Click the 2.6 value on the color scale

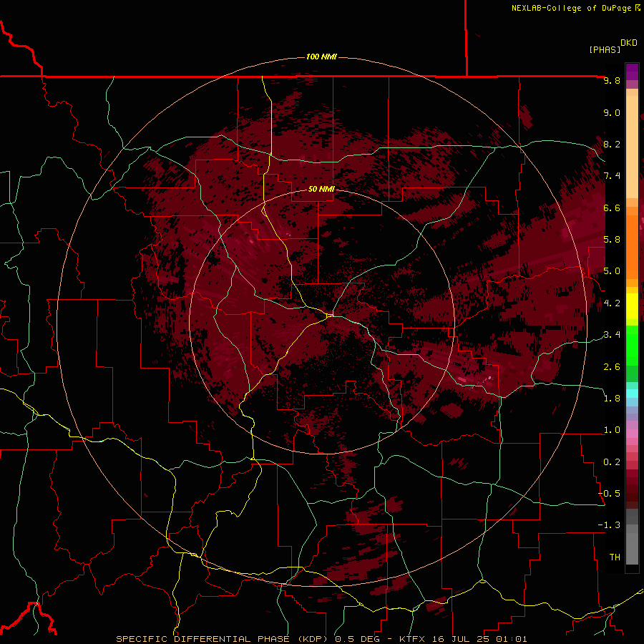pos(612,366)
